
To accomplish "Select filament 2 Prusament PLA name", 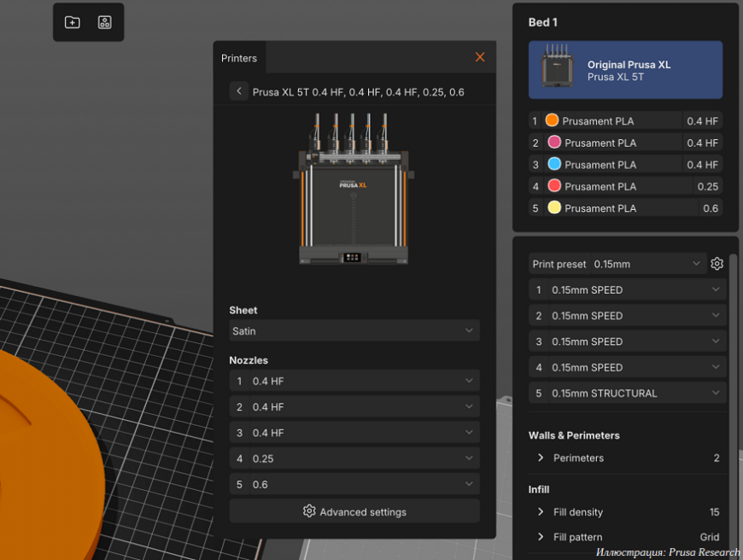I will (x=600, y=143).
